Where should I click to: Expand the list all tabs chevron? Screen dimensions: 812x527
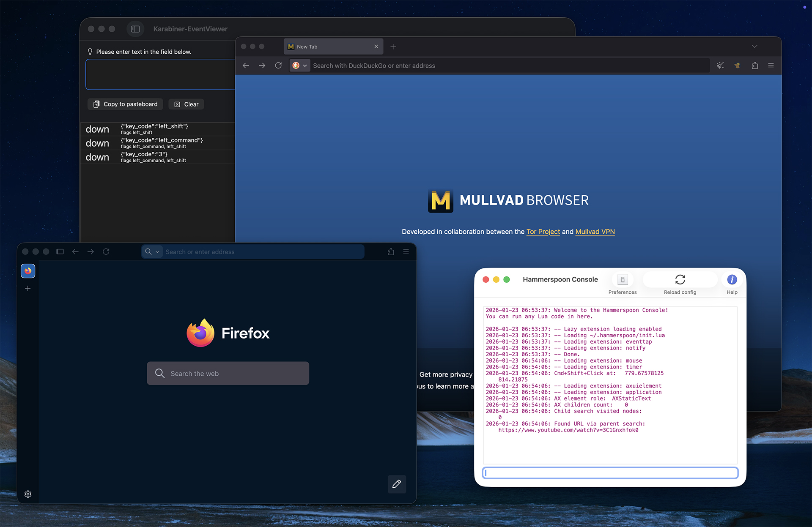[754, 46]
